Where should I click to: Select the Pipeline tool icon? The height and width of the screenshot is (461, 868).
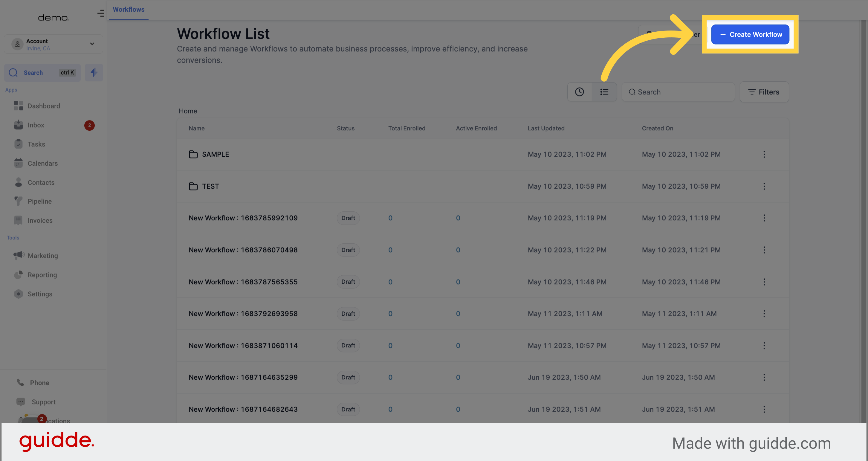(x=19, y=201)
